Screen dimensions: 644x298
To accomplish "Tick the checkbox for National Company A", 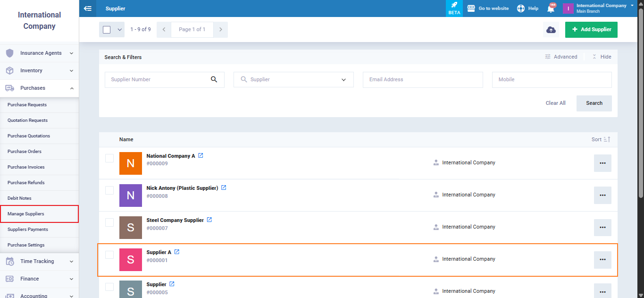I will (109, 158).
